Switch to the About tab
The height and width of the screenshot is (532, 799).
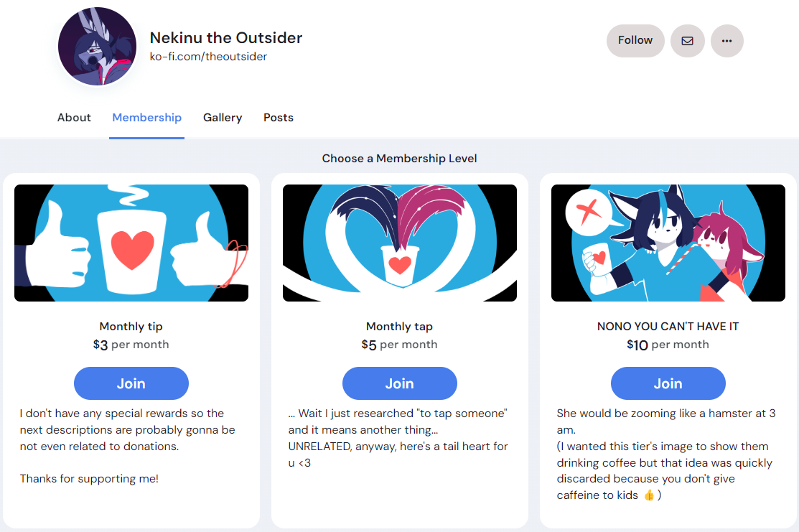[x=74, y=118]
